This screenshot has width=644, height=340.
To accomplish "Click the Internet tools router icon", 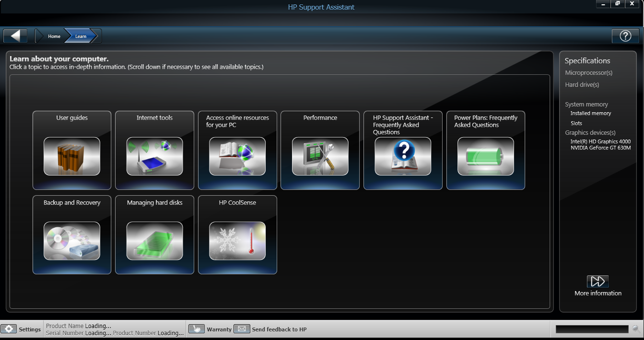I will [x=154, y=156].
